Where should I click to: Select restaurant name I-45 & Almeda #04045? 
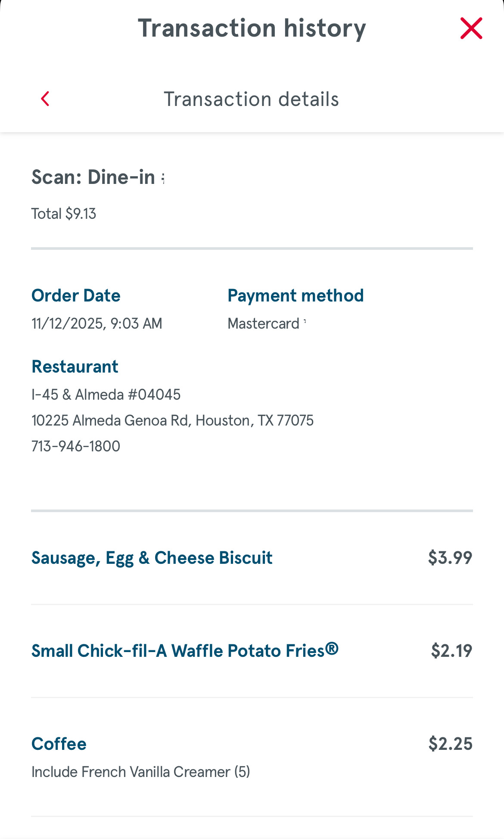(106, 395)
